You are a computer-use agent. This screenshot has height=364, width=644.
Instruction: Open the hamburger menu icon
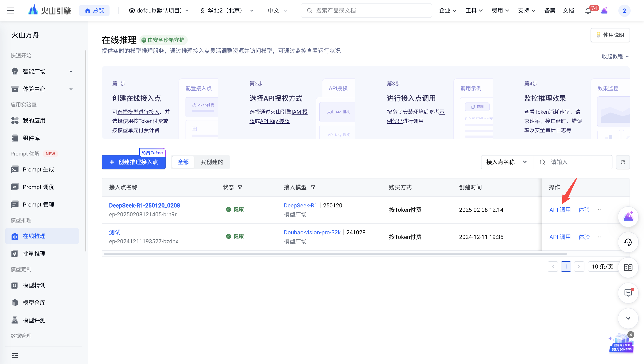[x=11, y=11]
